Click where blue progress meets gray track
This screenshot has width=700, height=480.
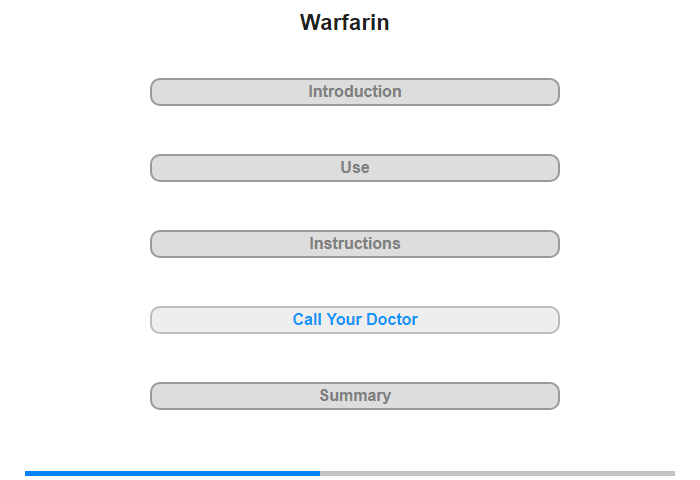pos(320,473)
